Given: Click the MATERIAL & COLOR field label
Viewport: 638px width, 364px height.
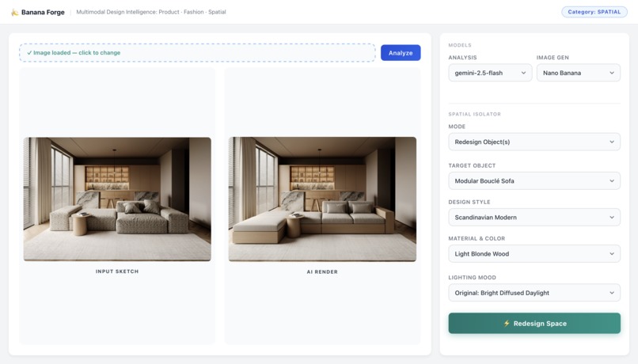Looking at the screenshot, I should [x=477, y=238].
